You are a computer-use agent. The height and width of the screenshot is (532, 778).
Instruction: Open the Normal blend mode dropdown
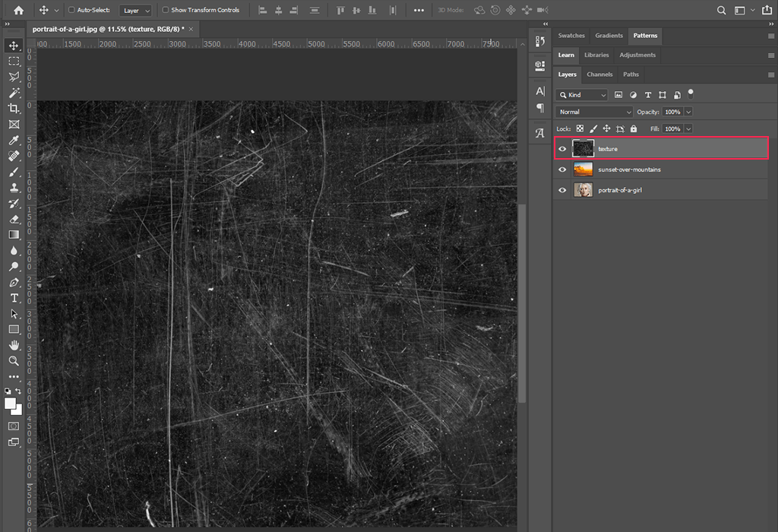click(x=594, y=112)
